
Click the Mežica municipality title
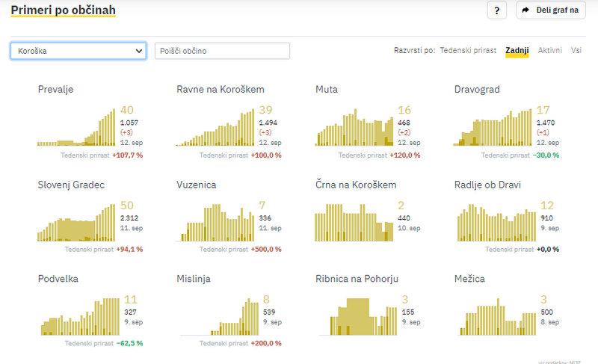pos(469,279)
